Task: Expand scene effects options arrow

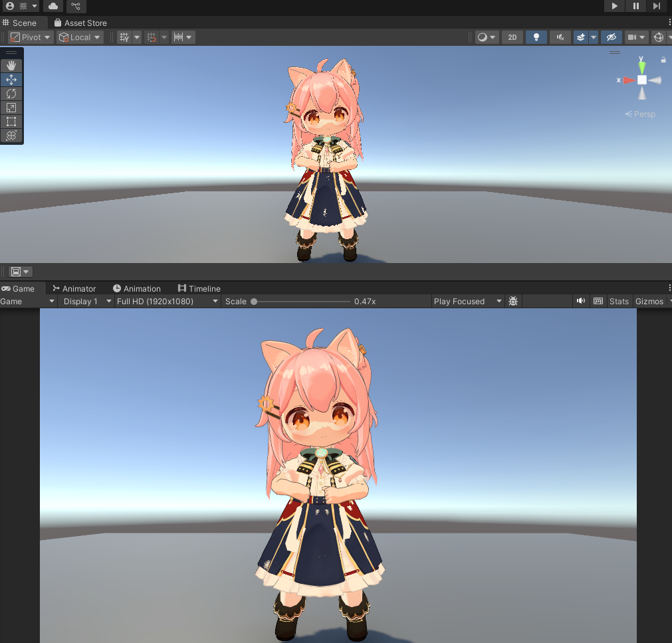Action: 594,37
